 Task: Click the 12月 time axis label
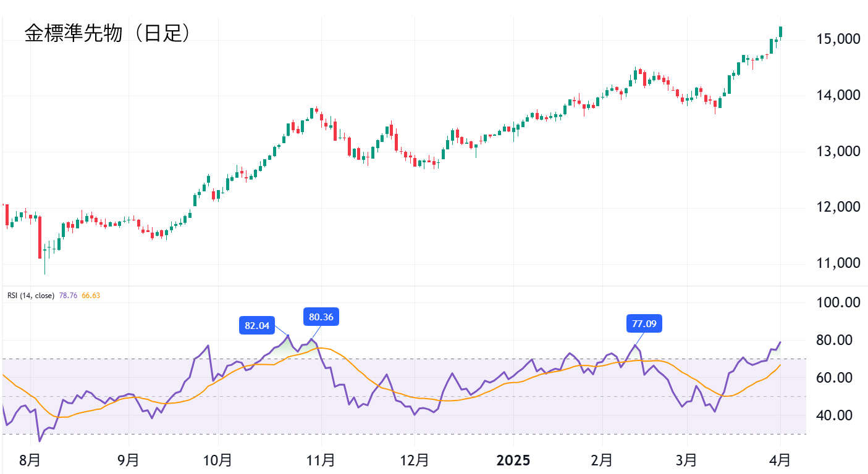415,460
